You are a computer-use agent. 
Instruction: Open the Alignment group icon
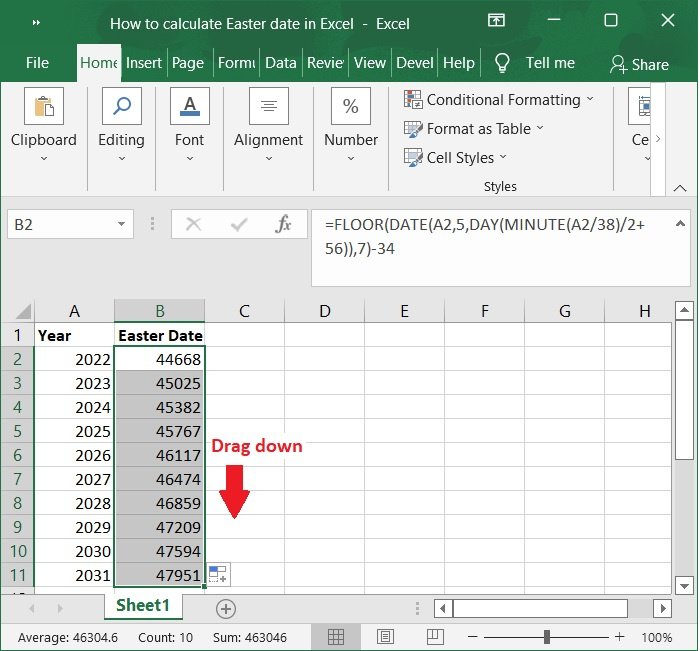point(268,107)
